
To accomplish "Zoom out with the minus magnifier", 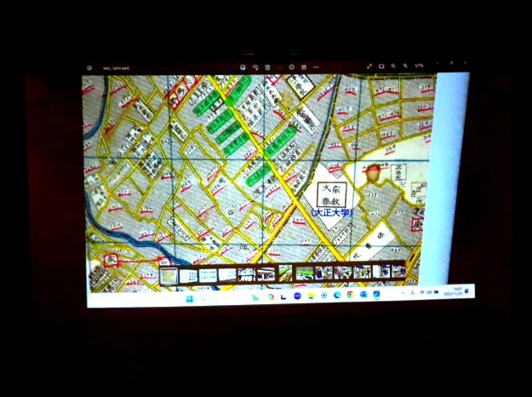I will (x=393, y=66).
